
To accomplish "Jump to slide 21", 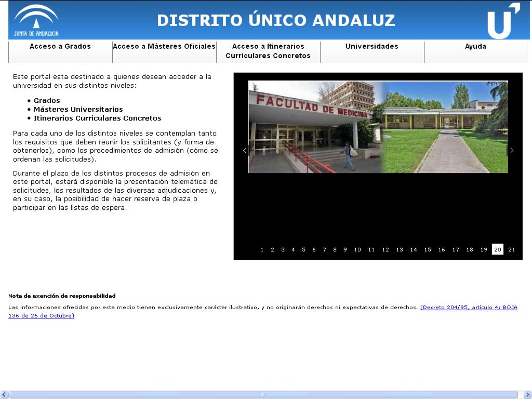I will tap(512, 250).
